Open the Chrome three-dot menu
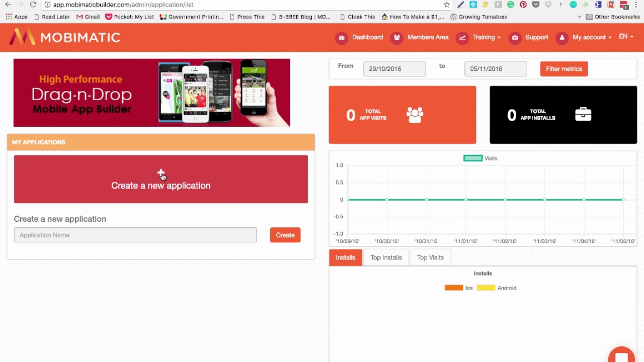 pyautogui.click(x=636, y=5)
